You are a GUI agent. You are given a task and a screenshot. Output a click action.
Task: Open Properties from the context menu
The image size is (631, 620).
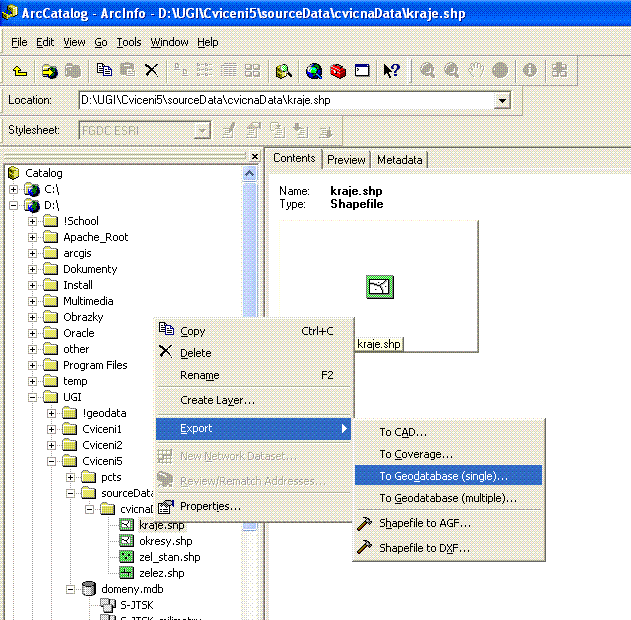(x=254, y=507)
